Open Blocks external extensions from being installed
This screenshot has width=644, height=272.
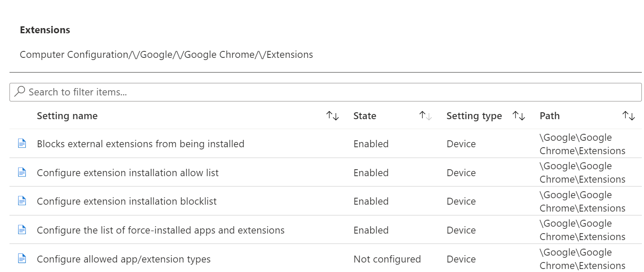click(x=141, y=144)
